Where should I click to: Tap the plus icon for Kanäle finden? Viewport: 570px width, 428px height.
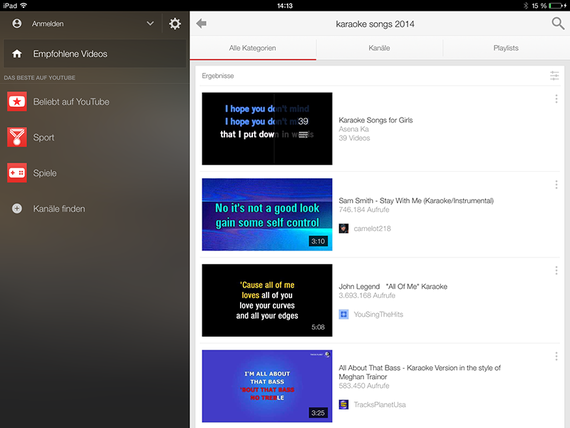pyautogui.click(x=17, y=208)
